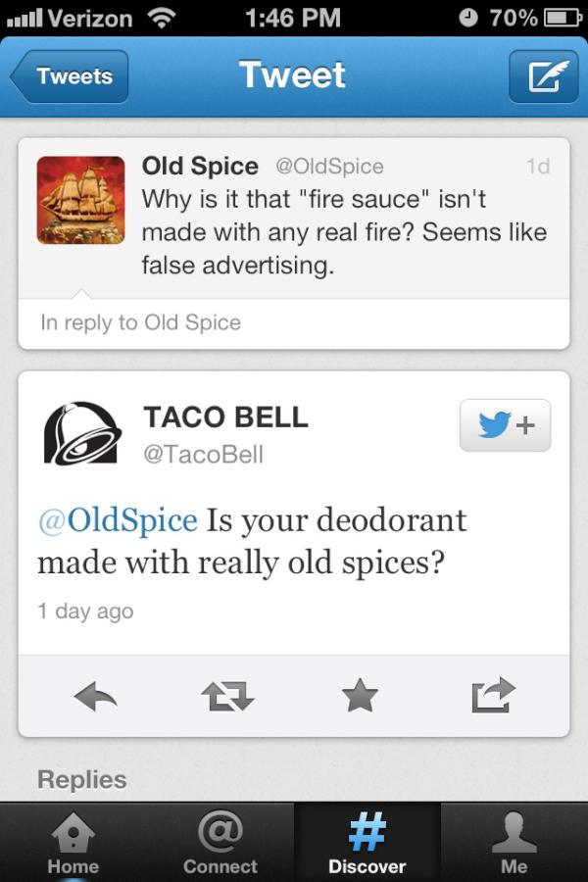588x882 pixels.
Task: Tap the Old Spice ship avatar
Action: [81, 200]
